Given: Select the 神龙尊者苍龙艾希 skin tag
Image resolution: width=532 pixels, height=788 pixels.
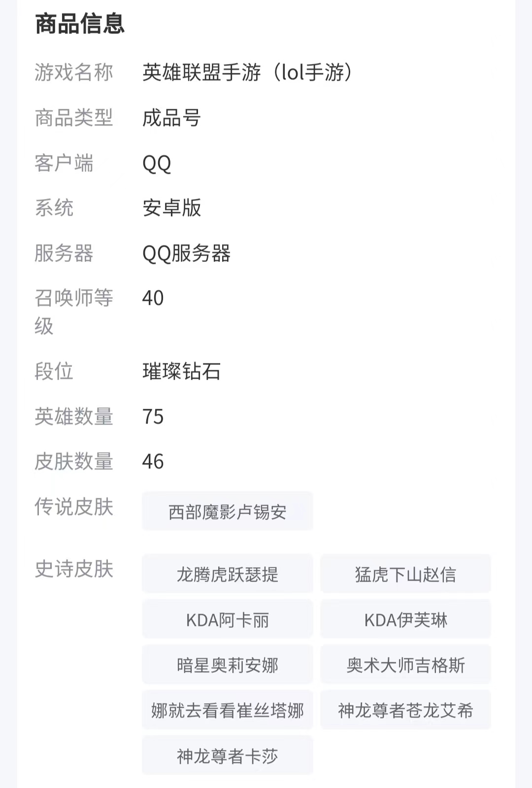Looking at the screenshot, I should point(405,710).
